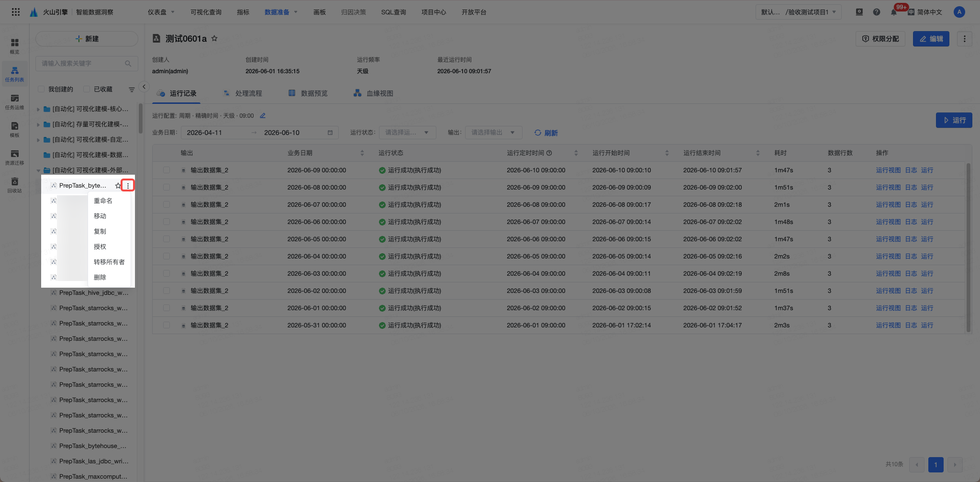Open the more options button beside 编辑
This screenshot has height=482, width=980.
tap(964, 39)
